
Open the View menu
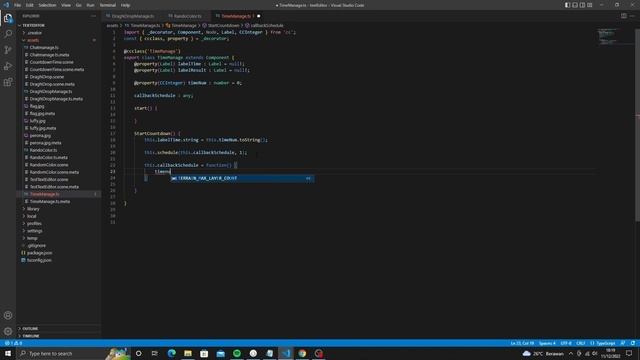click(x=66, y=5)
